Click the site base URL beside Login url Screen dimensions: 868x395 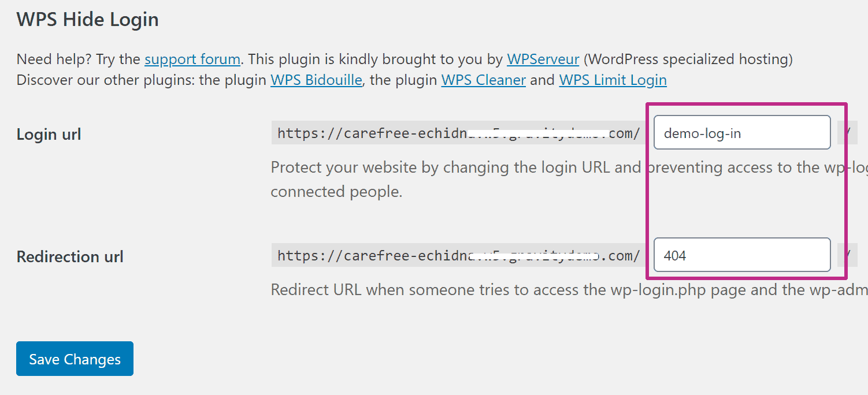click(x=458, y=133)
